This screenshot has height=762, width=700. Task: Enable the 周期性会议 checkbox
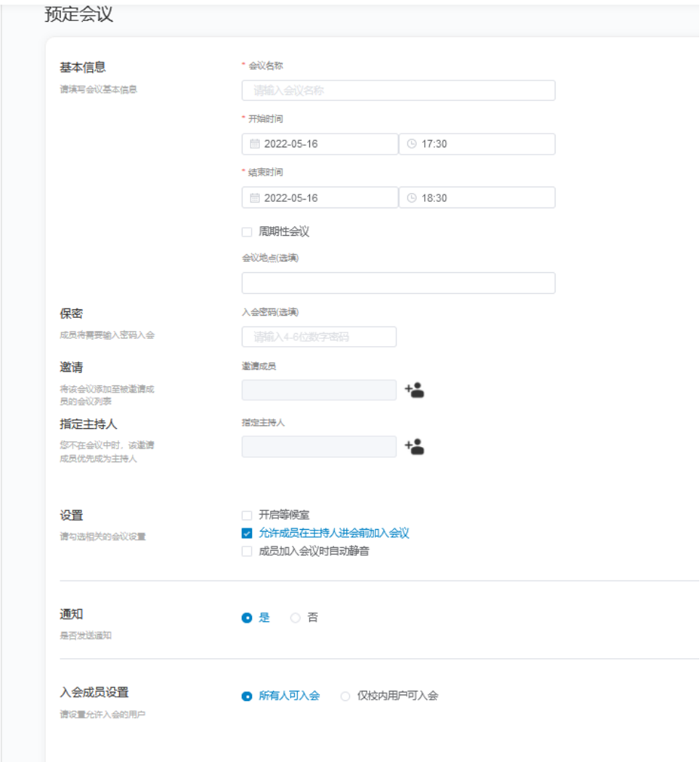coord(247,232)
